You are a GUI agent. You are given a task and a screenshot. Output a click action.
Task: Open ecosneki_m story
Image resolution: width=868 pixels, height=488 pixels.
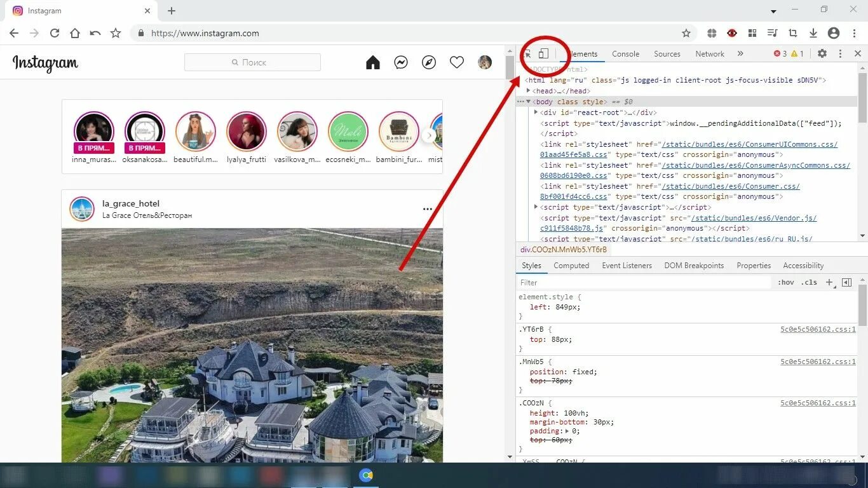pos(348,132)
